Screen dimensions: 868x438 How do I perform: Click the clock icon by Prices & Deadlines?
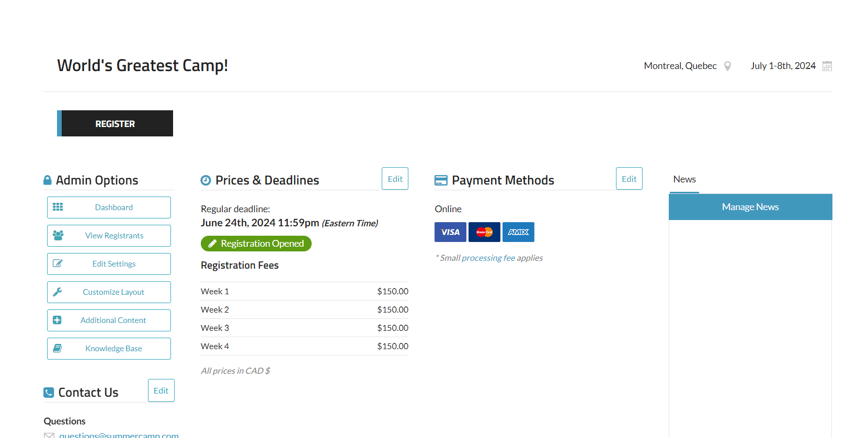point(206,180)
